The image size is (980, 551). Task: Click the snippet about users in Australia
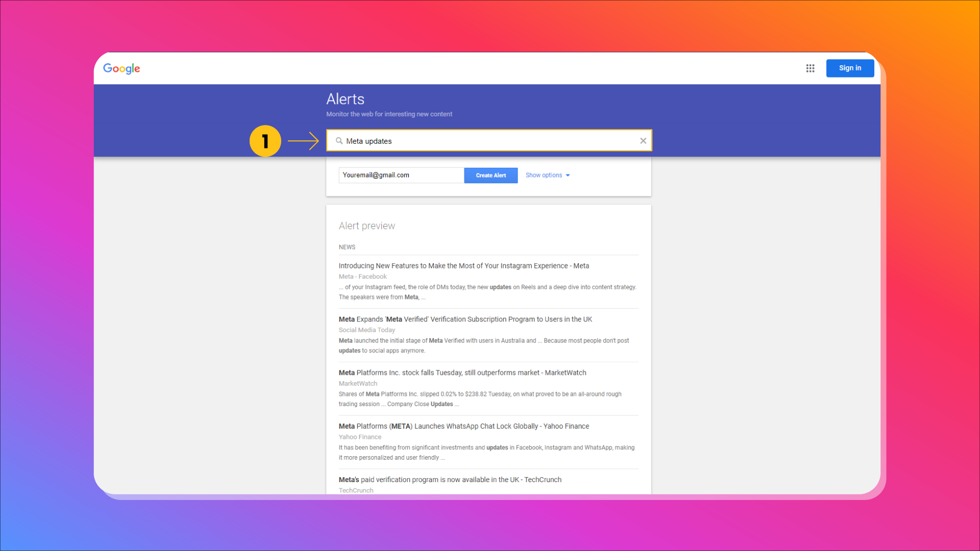483,346
